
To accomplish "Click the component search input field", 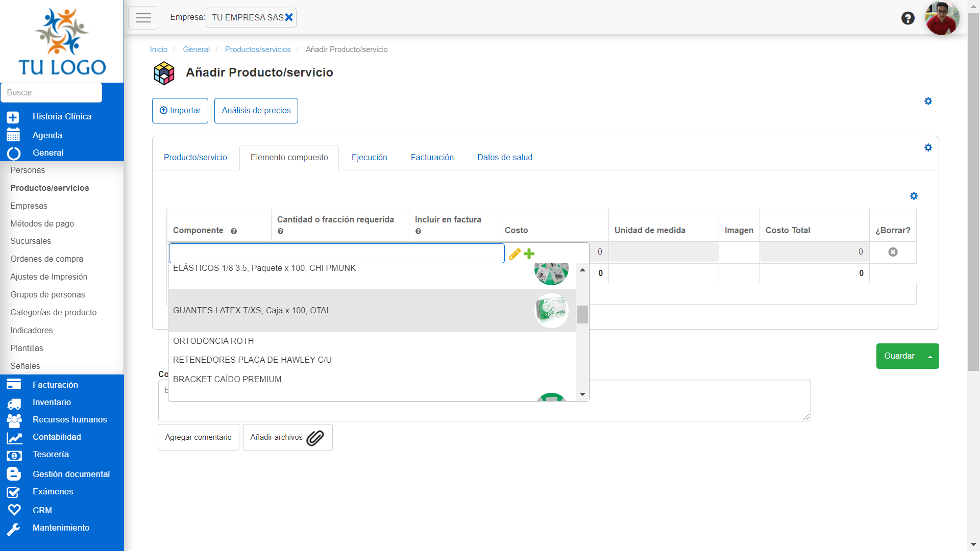I will [x=336, y=254].
